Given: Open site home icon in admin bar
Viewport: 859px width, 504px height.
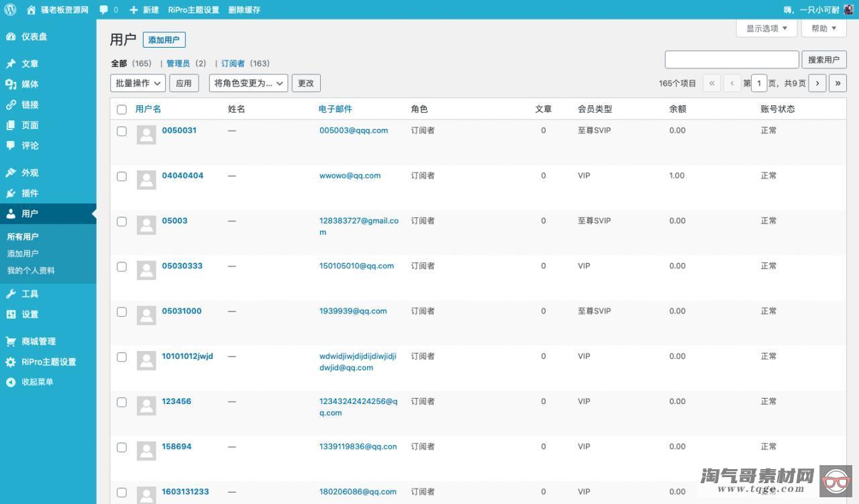Looking at the screenshot, I should [31, 9].
